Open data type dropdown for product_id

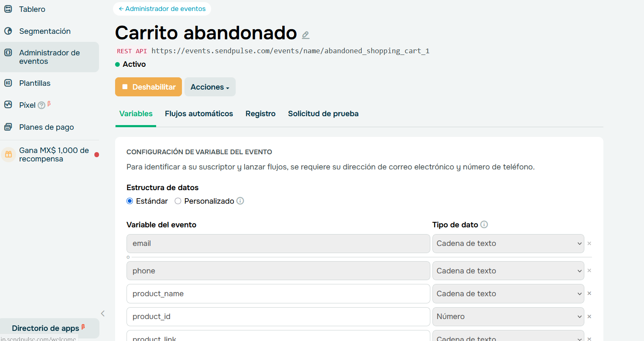tap(508, 316)
